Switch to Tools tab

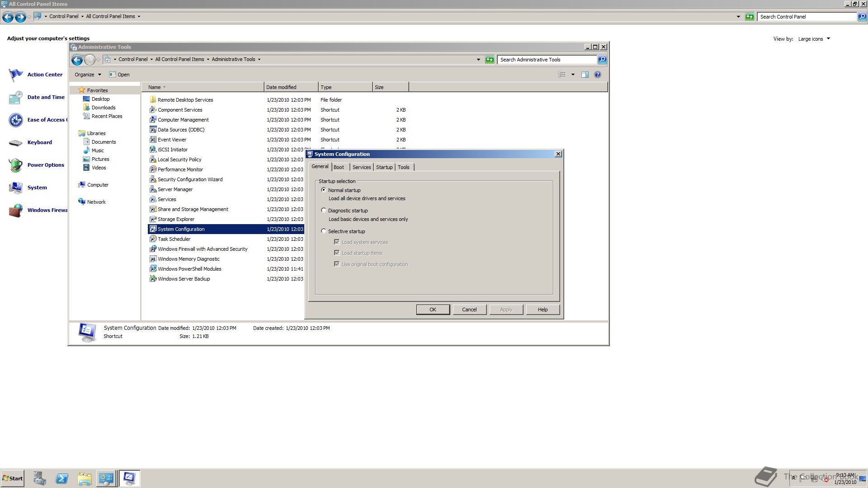point(404,167)
